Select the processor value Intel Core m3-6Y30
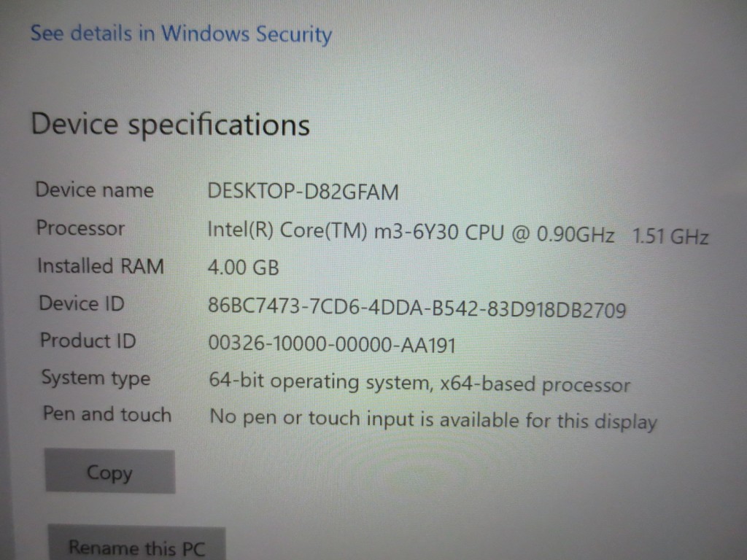 458,233
